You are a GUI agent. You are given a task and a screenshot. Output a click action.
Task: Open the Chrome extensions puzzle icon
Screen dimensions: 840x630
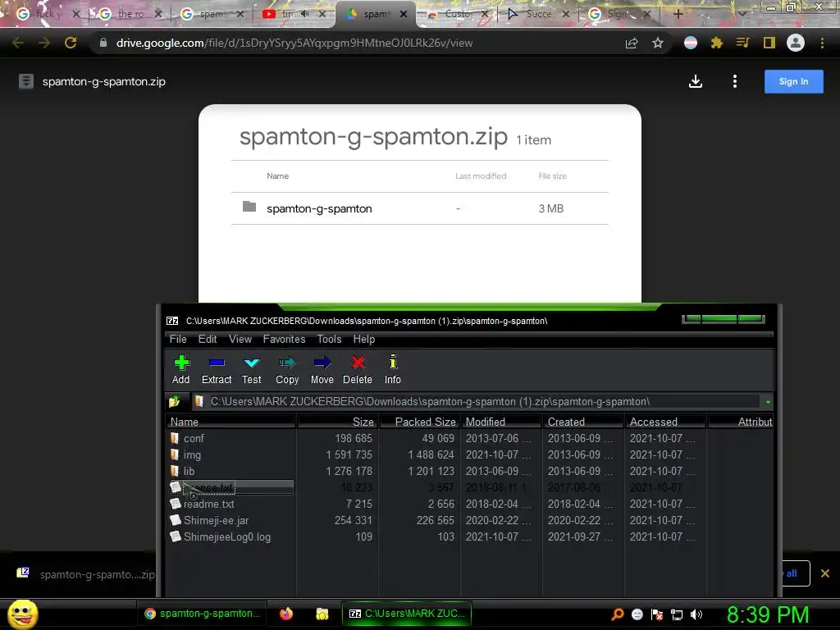coord(716,43)
